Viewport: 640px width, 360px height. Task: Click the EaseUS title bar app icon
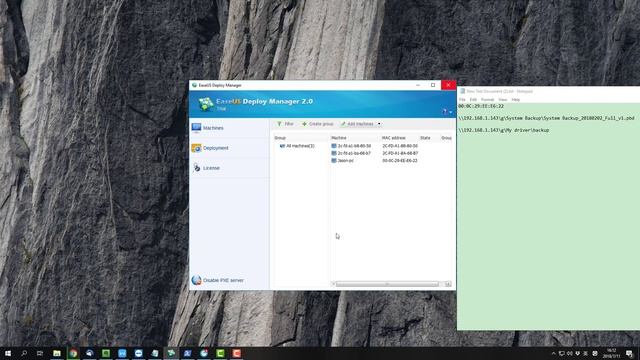pos(194,85)
